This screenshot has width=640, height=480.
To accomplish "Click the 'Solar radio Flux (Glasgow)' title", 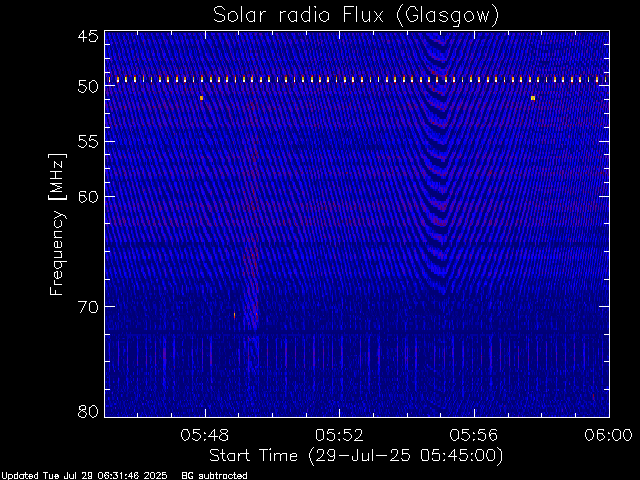I will (x=356, y=16).
